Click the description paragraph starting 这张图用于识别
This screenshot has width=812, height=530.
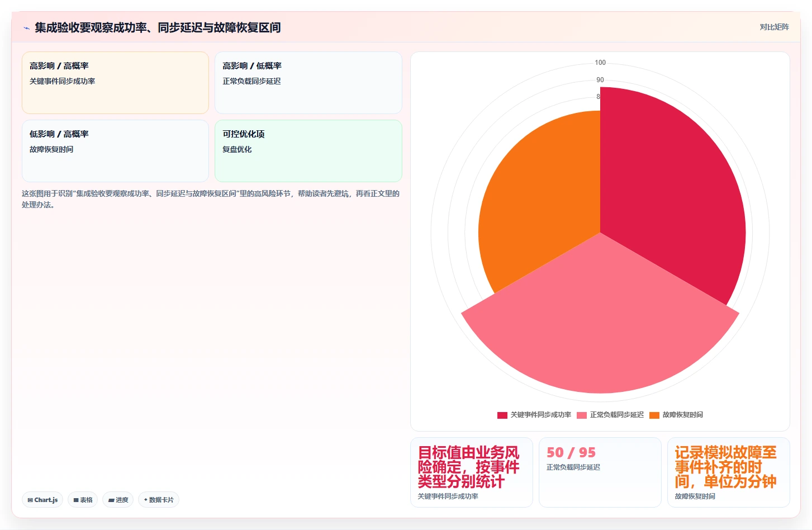[x=211, y=199]
